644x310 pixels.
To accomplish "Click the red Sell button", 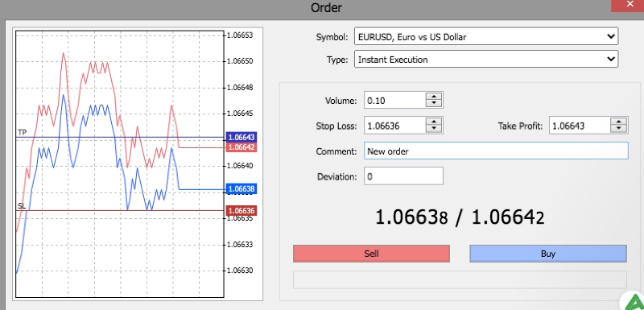I will click(x=371, y=254).
